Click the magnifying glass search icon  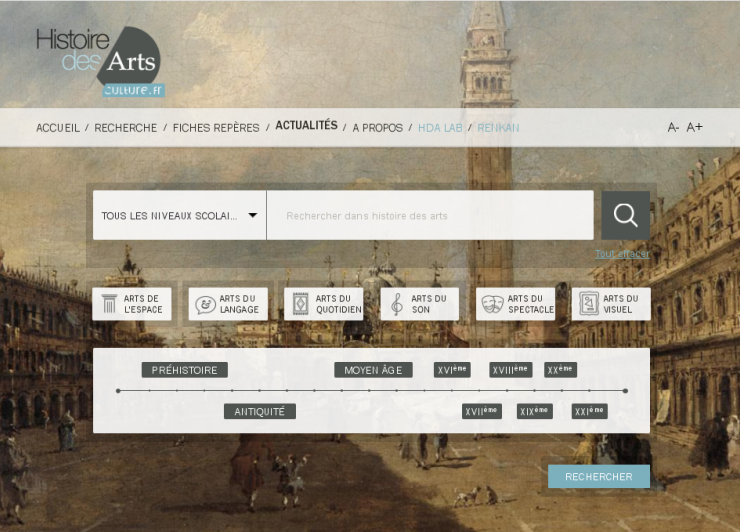click(x=625, y=215)
